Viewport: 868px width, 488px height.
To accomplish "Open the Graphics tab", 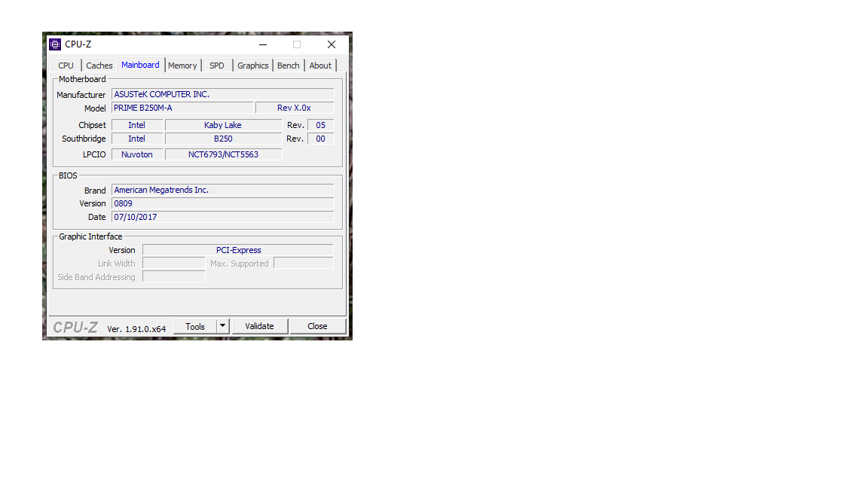I will (253, 66).
